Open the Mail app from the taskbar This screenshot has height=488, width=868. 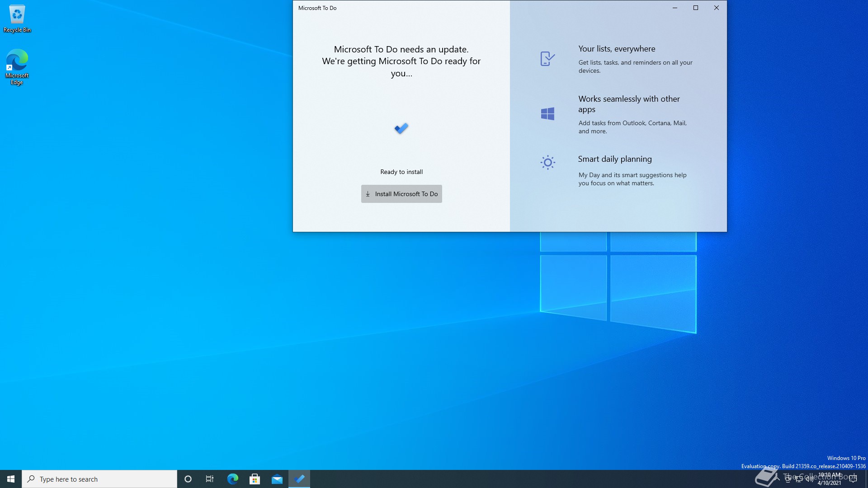tap(277, 479)
